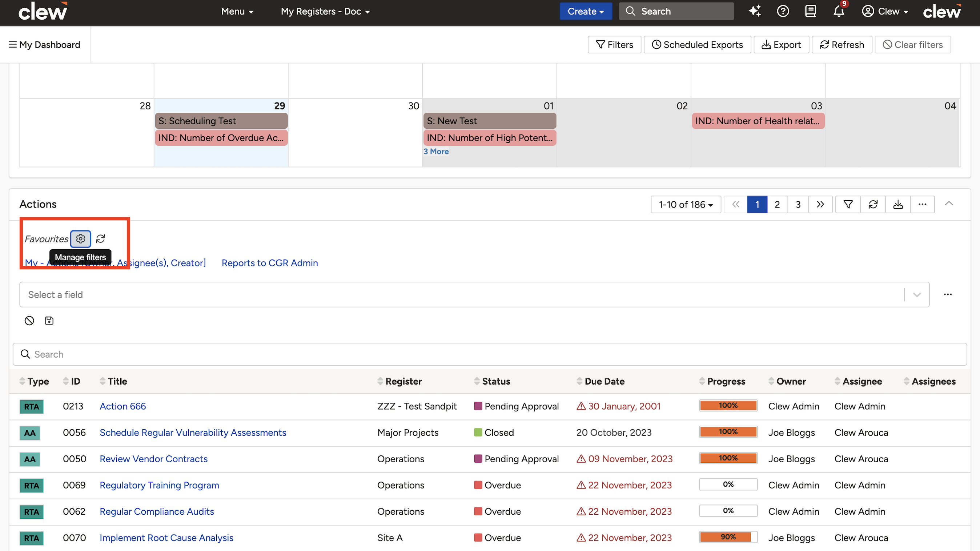The width and height of the screenshot is (980, 551).
Task: Open Regulatory Training Program action
Action: click(160, 485)
